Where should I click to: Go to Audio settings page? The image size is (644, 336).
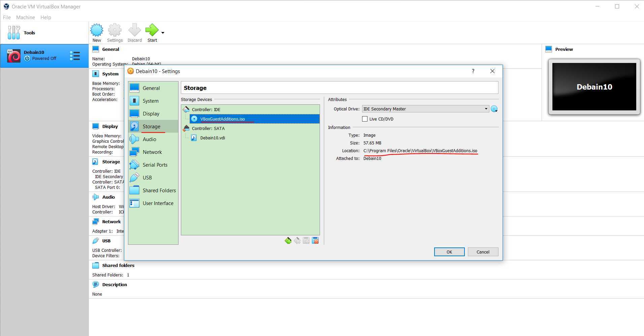click(x=153, y=139)
